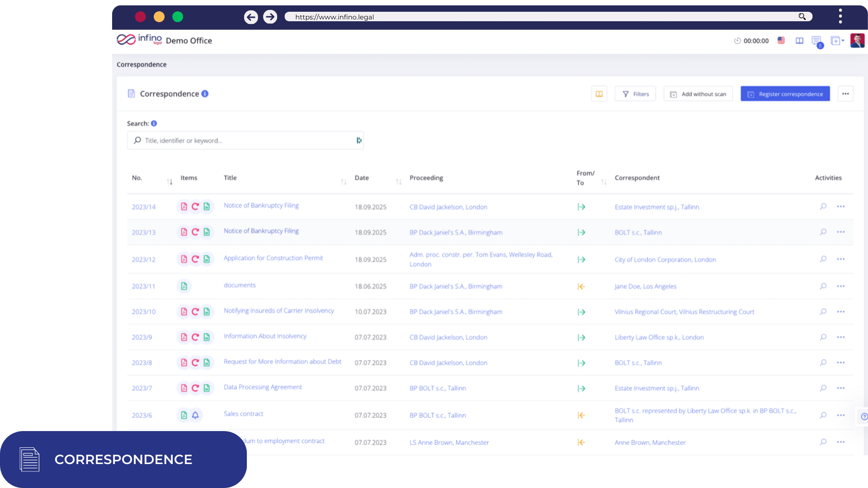Open actions menu for row 2023/8
This screenshot has width=868, height=488.
841,362
